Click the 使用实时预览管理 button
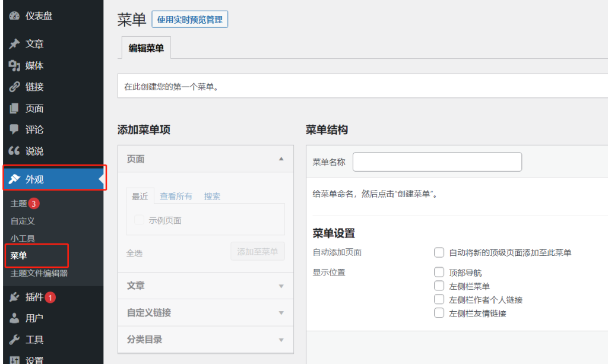The height and width of the screenshot is (364, 608). [x=190, y=20]
